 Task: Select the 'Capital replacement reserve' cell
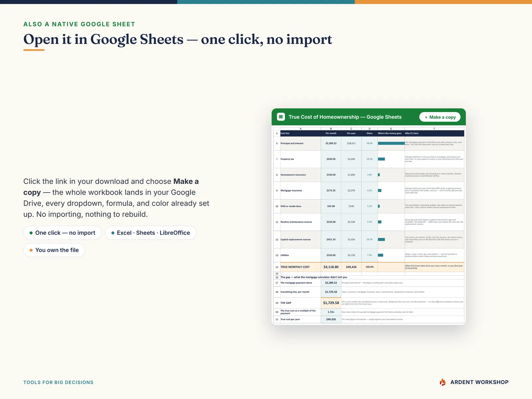tap(301, 239)
